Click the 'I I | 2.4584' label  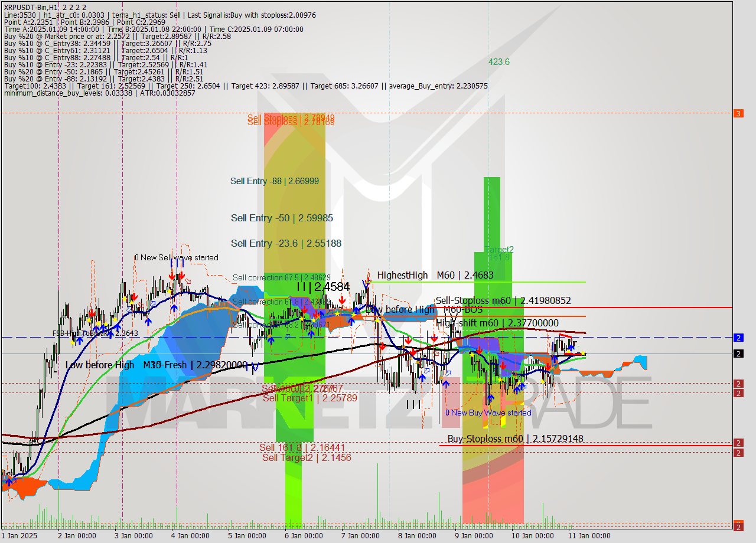pyautogui.click(x=323, y=287)
